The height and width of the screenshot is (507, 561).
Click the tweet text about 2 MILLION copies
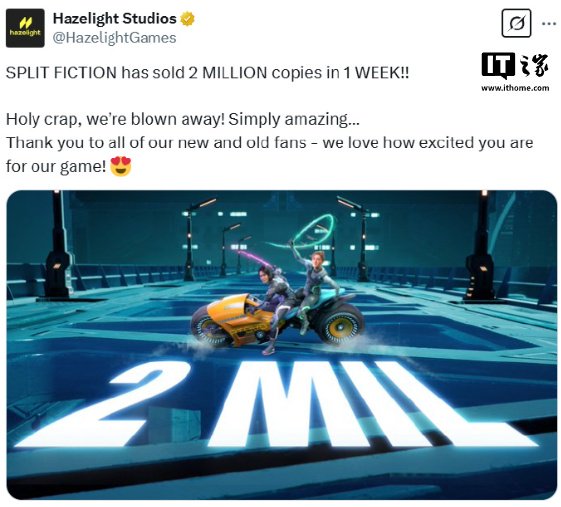(x=207, y=73)
